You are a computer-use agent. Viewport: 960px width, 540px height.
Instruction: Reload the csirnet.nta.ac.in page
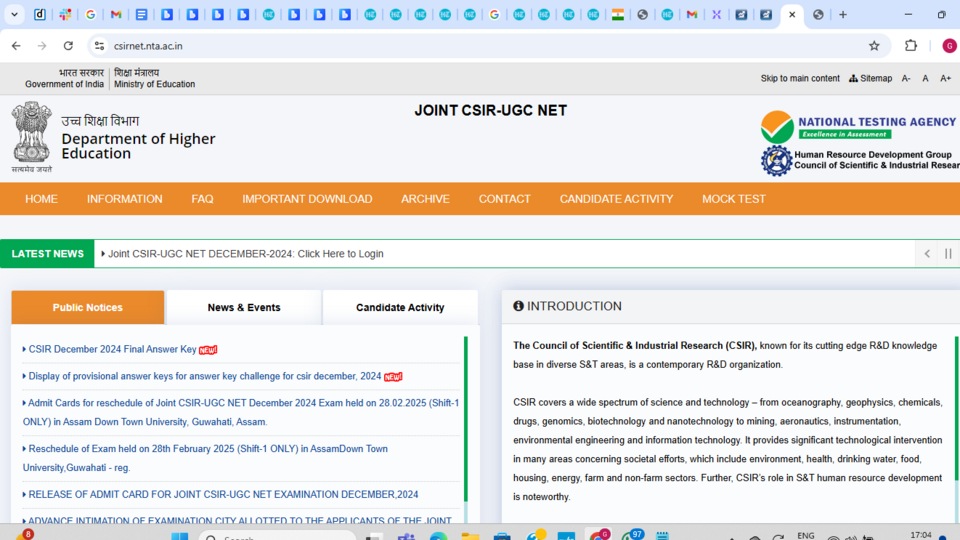tap(68, 46)
